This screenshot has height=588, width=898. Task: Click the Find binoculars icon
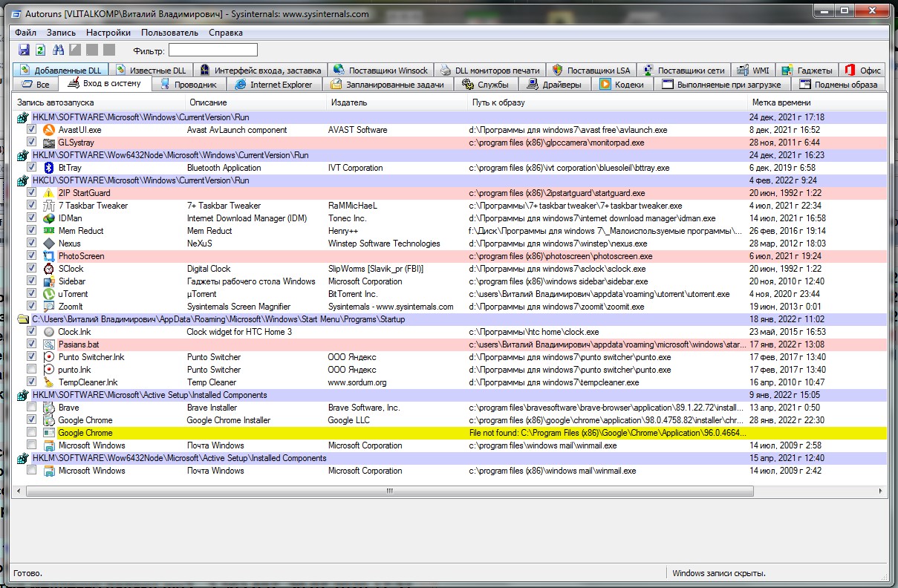(58, 50)
